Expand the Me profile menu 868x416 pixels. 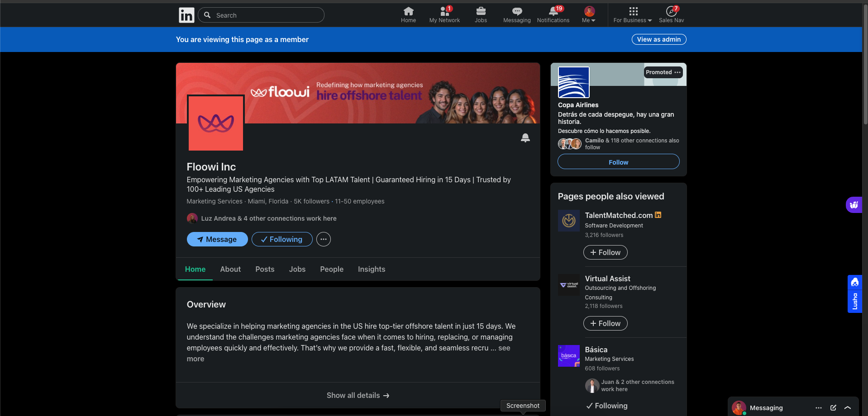coord(588,14)
